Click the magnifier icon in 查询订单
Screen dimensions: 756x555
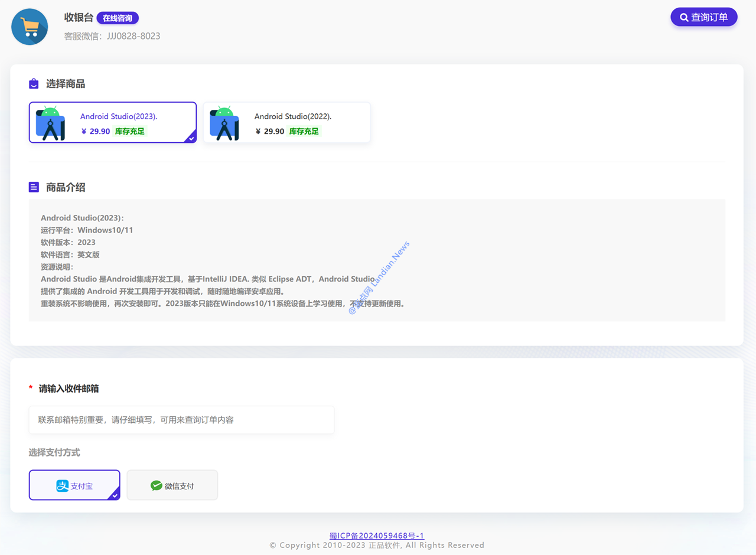pos(684,18)
